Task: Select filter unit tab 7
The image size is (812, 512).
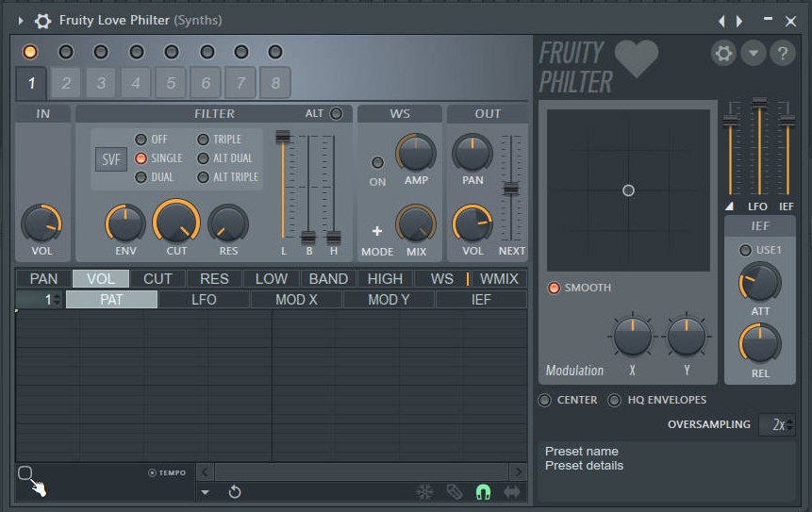Action: pyautogui.click(x=240, y=83)
